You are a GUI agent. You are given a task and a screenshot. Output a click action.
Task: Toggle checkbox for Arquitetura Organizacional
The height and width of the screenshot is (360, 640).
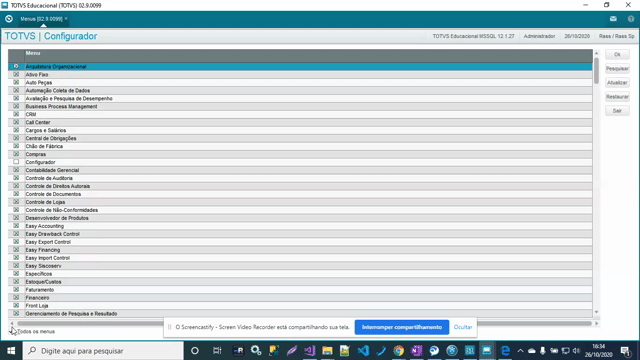16,66
